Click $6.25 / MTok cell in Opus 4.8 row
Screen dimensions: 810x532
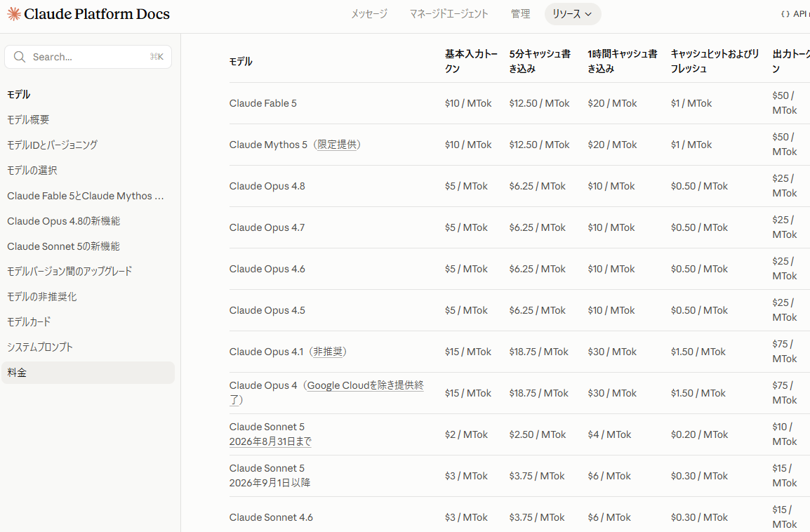[x=537, y=186]
